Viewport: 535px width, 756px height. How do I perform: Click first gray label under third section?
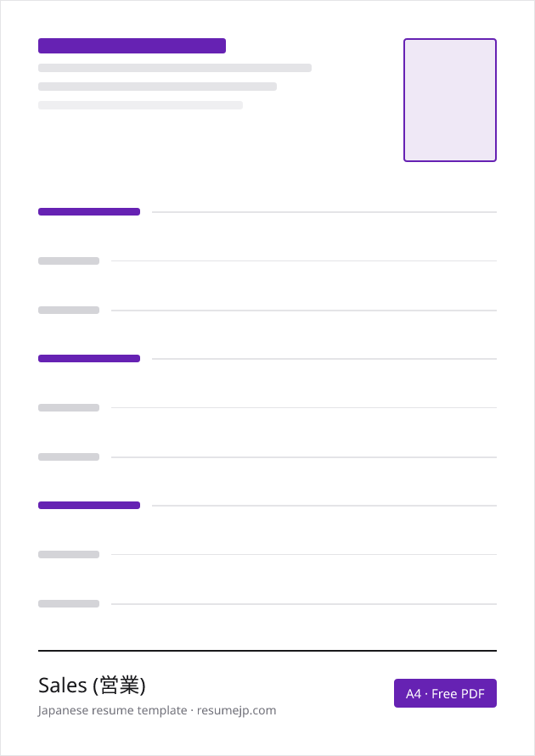tap(69, 554)
